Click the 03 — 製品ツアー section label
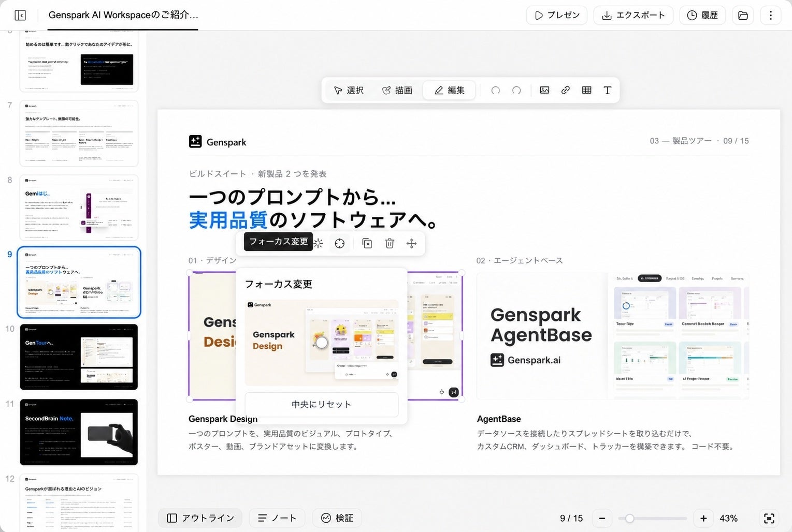 click(x=681, y=141)
